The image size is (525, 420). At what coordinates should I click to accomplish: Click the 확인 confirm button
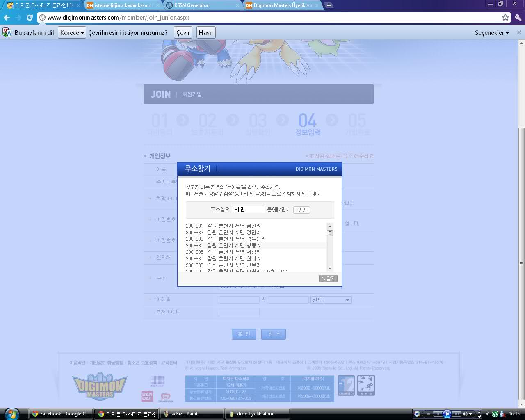click(244, 334)
